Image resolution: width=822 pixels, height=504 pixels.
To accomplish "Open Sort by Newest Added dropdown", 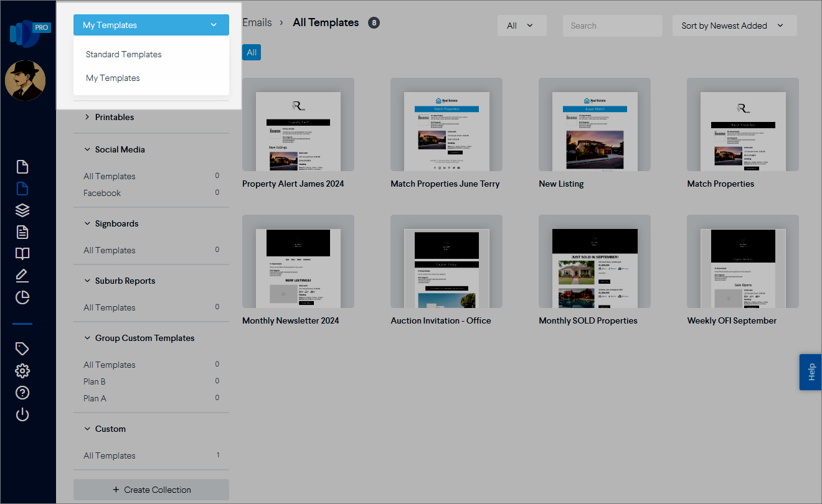I will tap(735, 26).
